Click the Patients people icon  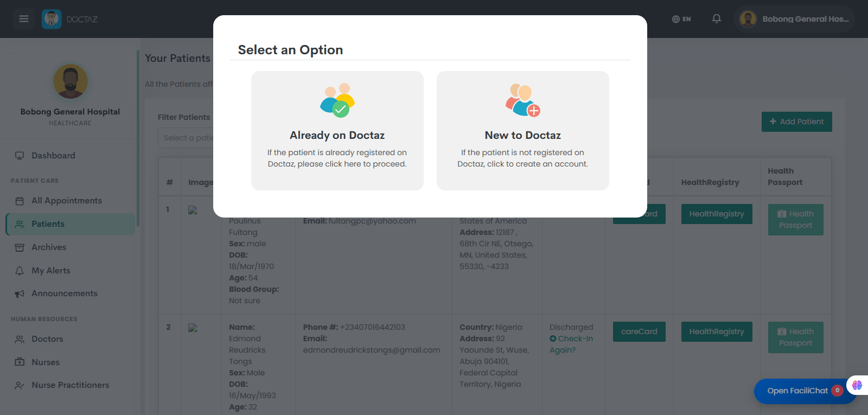click(20, 224)
